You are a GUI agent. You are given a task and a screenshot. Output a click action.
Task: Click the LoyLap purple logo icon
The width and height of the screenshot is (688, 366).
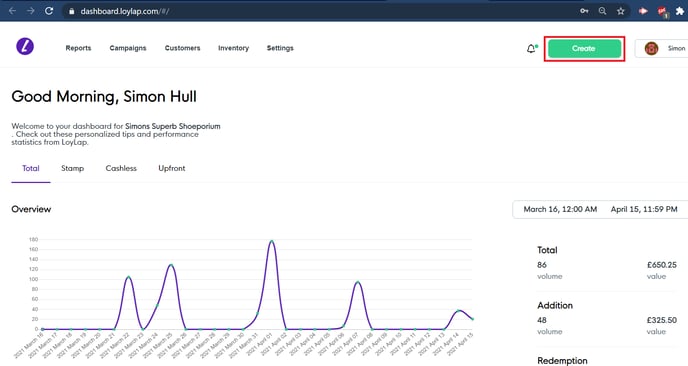25,47
